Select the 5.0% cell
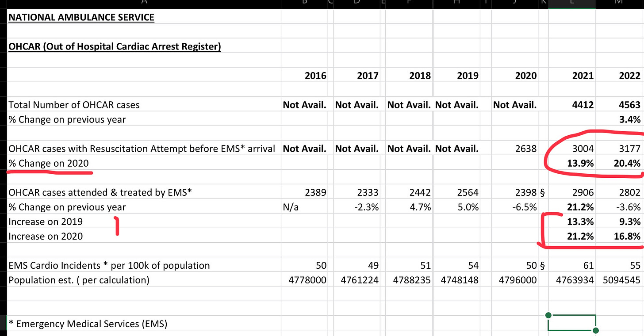This screenshot has height=336, width=644. point(468,207)
